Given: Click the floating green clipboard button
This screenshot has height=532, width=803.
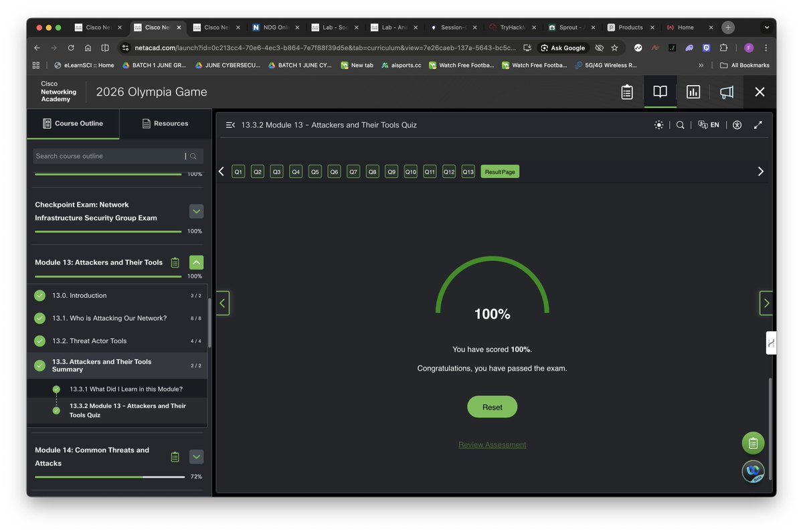Looking at the screenshot, I should (x=753, y=443).
